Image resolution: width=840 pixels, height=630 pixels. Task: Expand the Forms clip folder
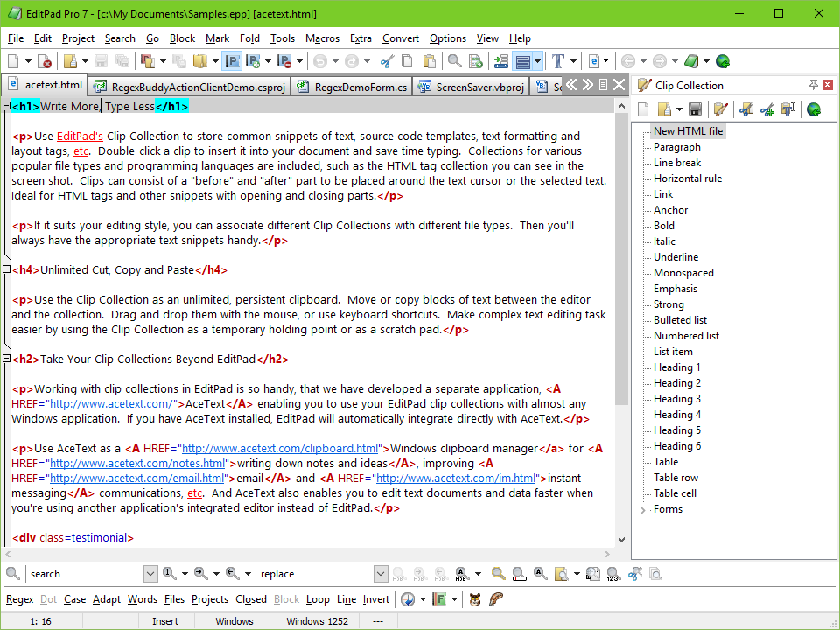point(643,509)
